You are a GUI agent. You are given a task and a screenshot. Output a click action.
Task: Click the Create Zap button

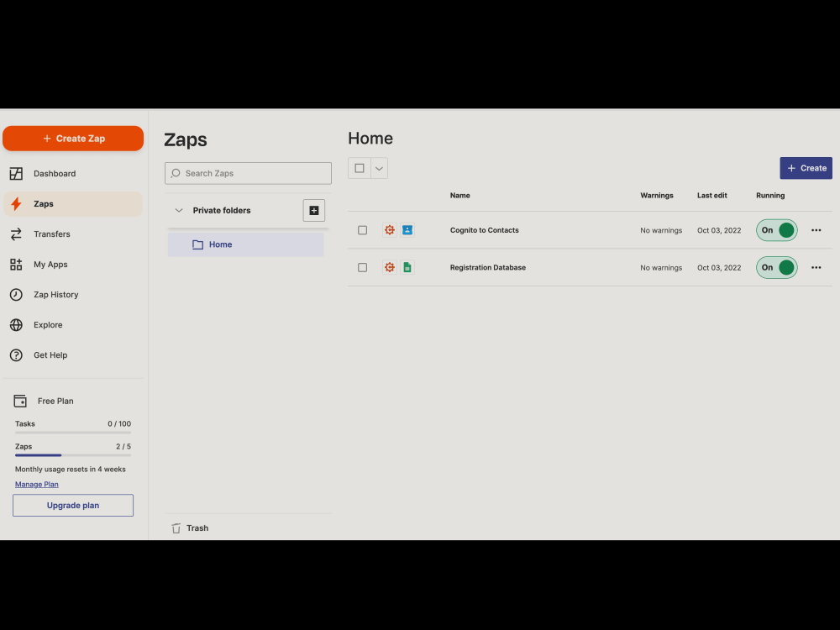pyautogui.click(x=73, y=138)
